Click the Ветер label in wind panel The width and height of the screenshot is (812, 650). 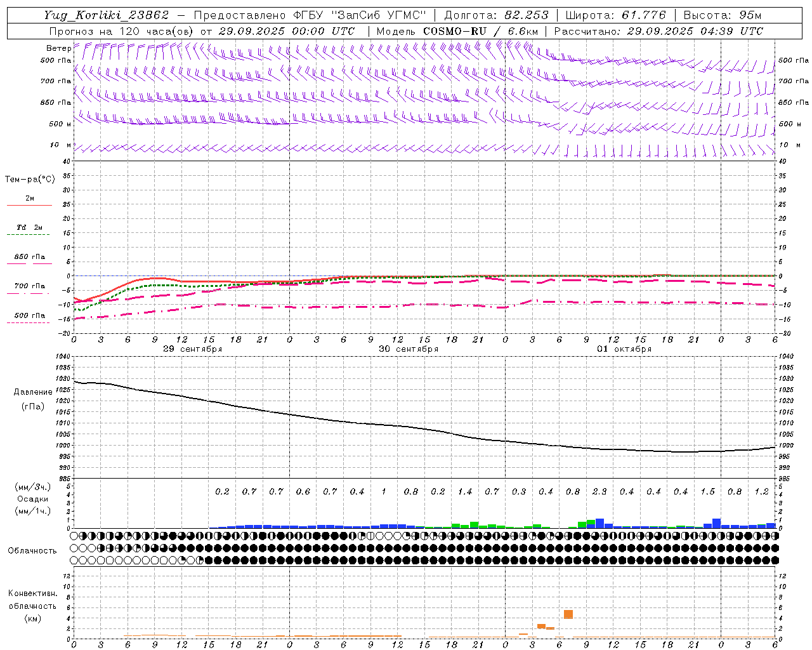(x=58, y=48)
